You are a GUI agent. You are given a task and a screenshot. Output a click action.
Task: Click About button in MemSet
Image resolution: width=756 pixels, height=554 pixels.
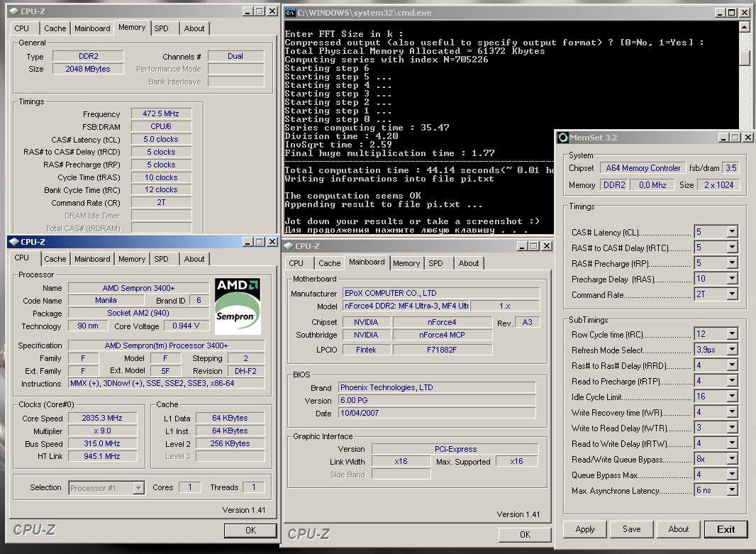pyautogui.click(x=679, y=529)
